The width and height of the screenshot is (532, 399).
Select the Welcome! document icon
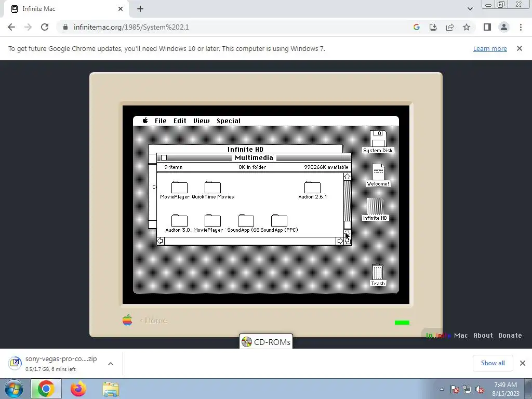(378, 172)
